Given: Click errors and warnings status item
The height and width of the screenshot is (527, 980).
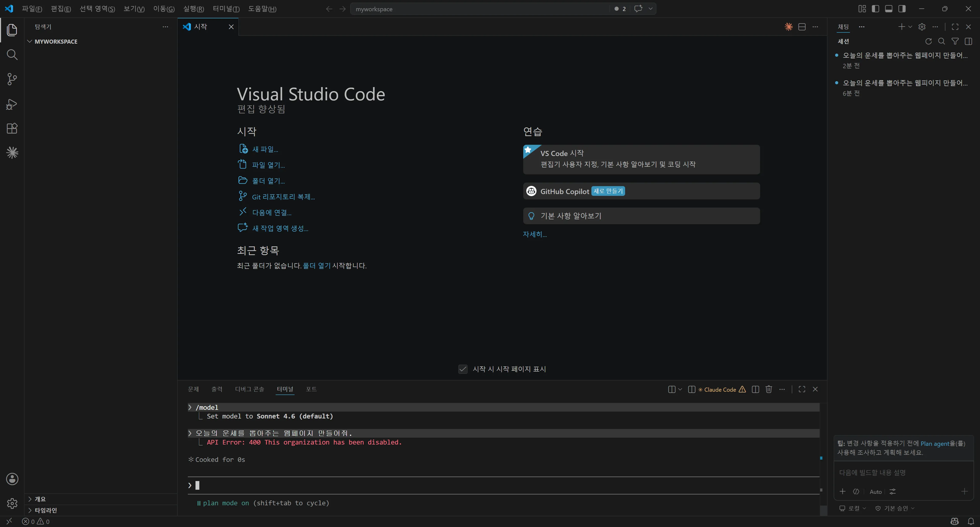Looking at the screenshot, I should point(36,521).
